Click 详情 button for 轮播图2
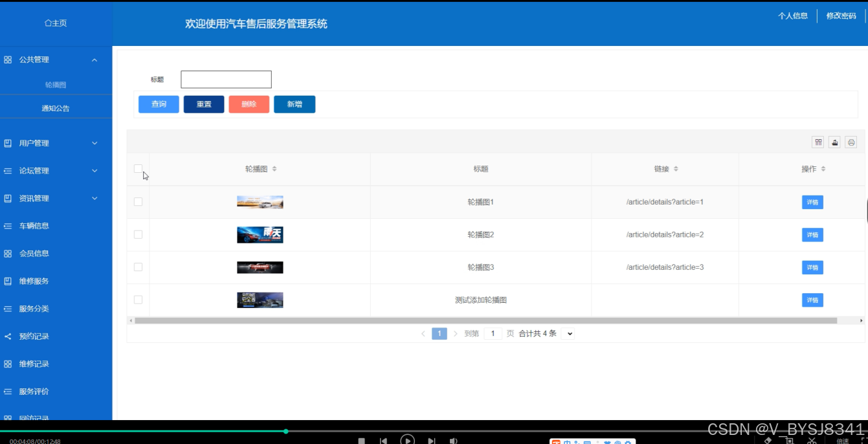The height and width of the screenshot is (444, 868). tap(812, 235)
